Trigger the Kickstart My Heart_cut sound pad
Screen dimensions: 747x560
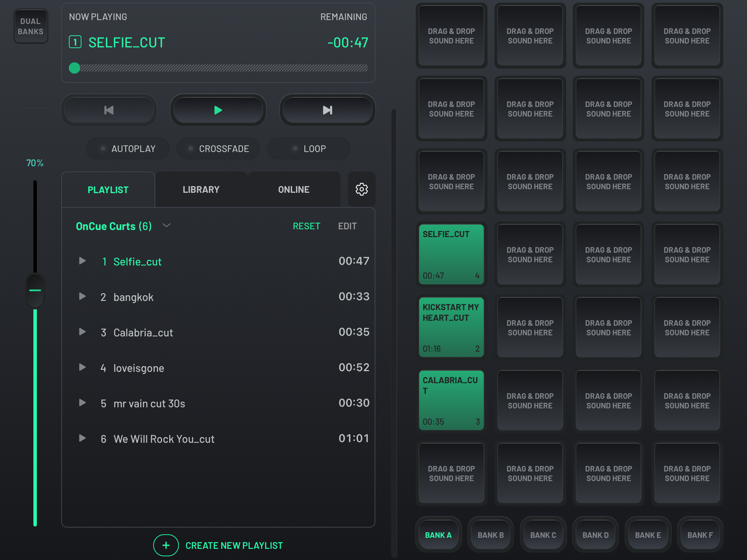[451, 327]
